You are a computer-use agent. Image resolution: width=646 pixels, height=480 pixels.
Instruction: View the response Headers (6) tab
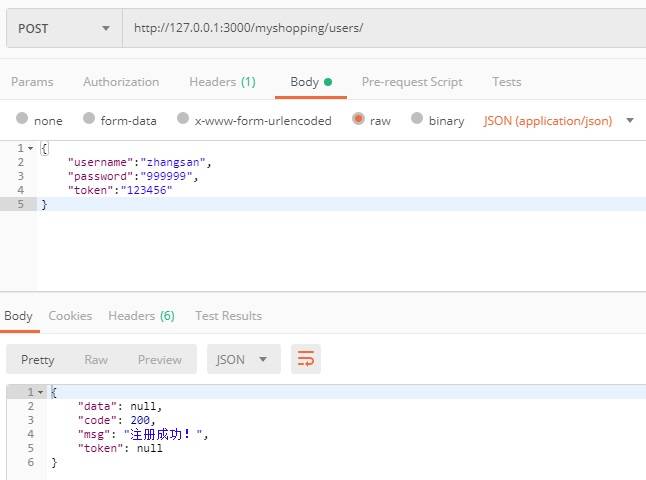coord(141,316)
